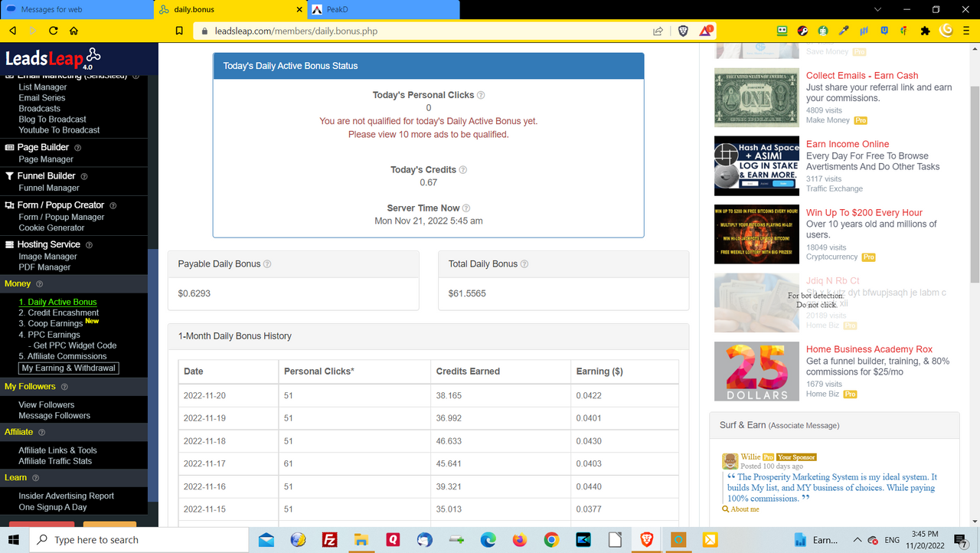Image resolution: width=980 pixels, height=553 pixels.
Task: Click the Willie sponsor name
Action: pyautogui.click(x=750, y=456)
